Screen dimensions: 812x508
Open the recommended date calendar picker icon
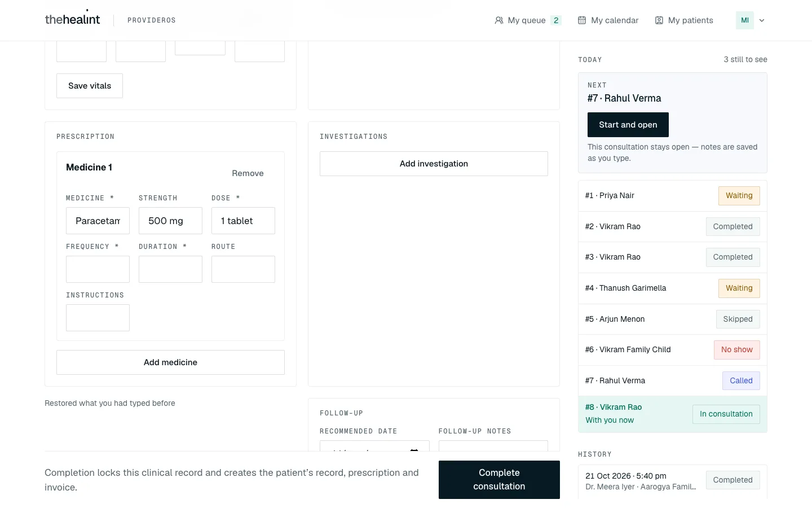pos(414,450)
